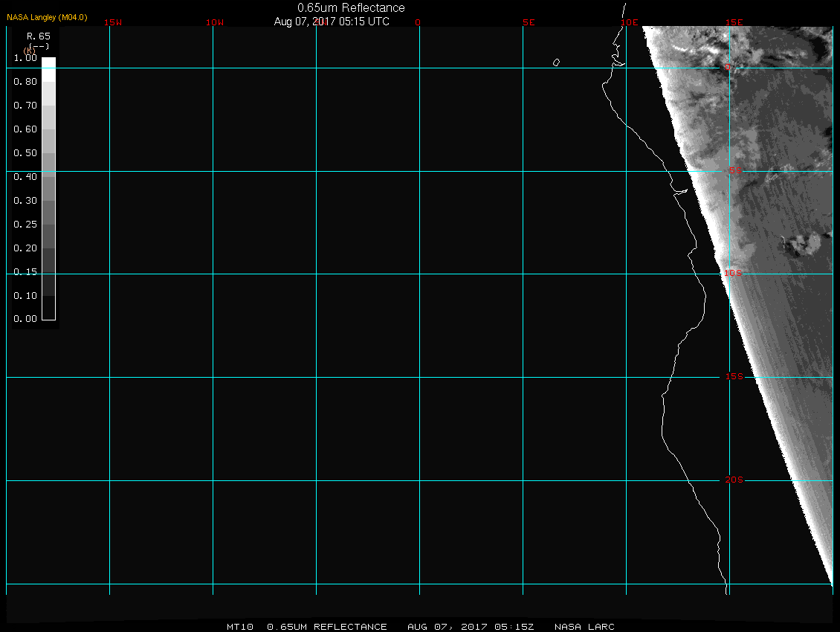Click the 0.50 value on the reflectance scale

[x=25, y=153]
